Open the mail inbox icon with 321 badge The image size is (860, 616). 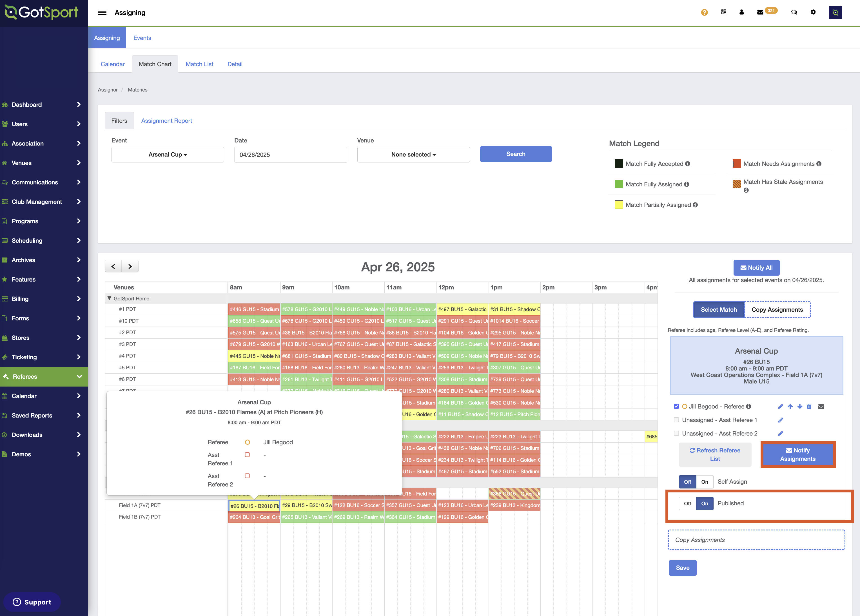coord(760,12)
